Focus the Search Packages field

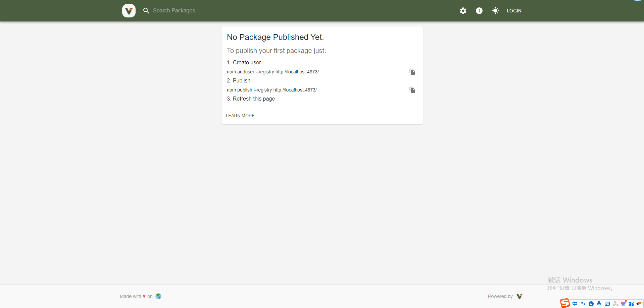[x=174, y=11]
